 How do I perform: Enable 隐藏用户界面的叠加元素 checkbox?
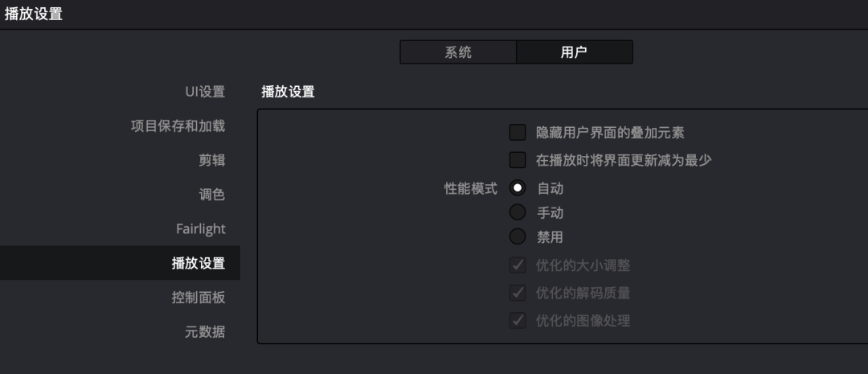pyautogui.click(x=518, y=133)
